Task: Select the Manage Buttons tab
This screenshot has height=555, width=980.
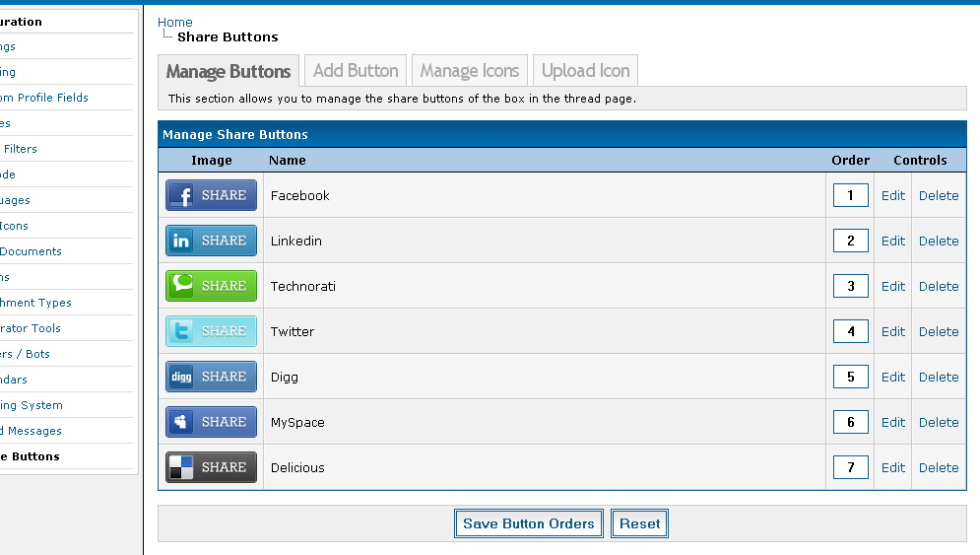Action: click(229, 71)
